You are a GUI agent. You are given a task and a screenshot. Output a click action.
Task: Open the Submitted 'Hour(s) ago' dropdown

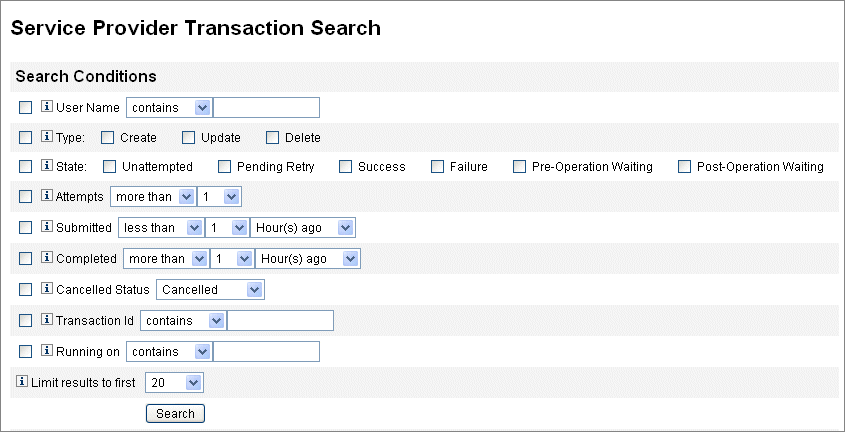point(302,228)
